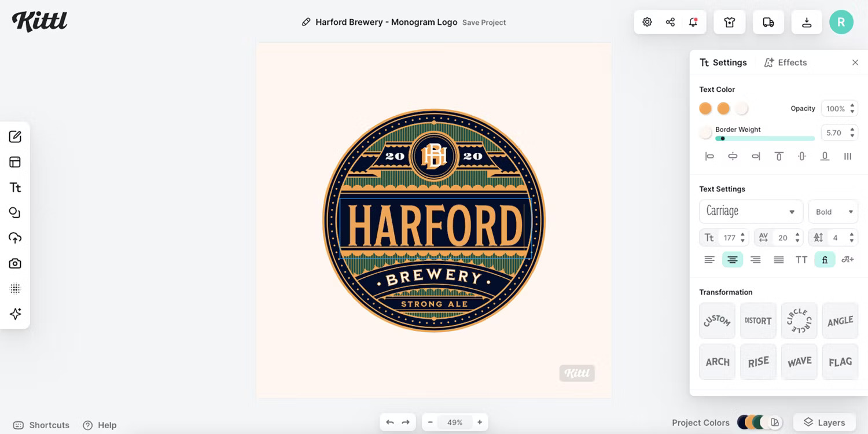The image size is (868, 434).
Task: Open the Bold font weight dropdown
Action: 833,212
